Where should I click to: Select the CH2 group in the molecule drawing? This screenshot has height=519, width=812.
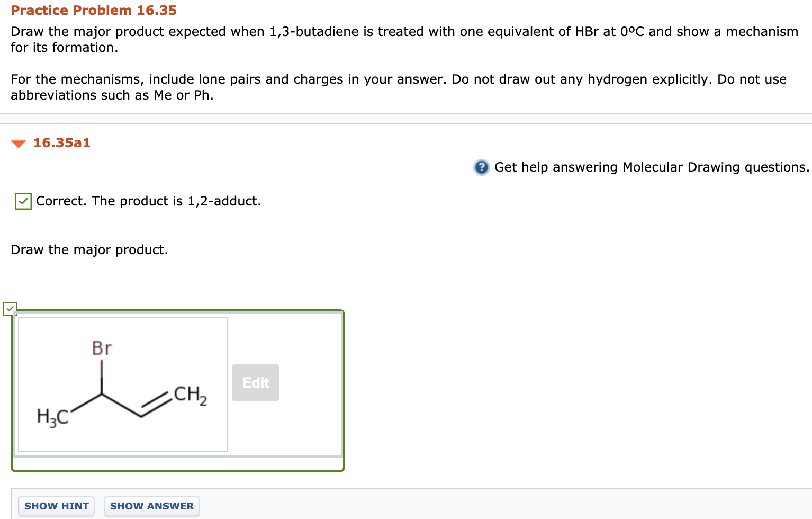pyautogui.click(x=190, y=394)
